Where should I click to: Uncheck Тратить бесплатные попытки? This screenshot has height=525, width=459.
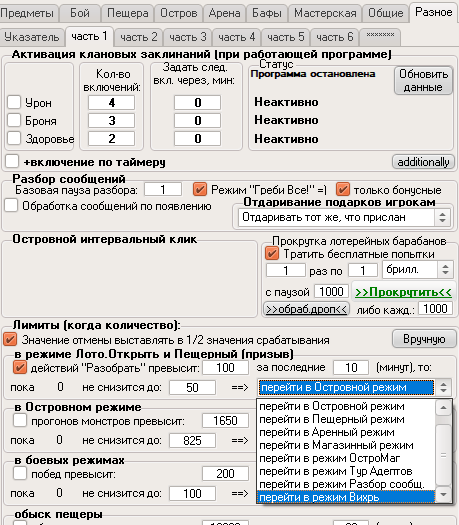(272, 253)
